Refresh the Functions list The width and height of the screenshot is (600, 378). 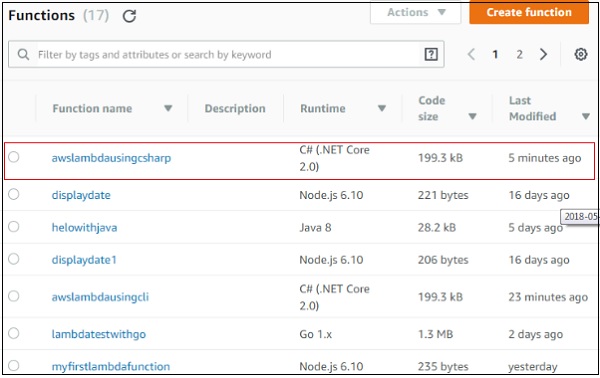coord(129,16)
